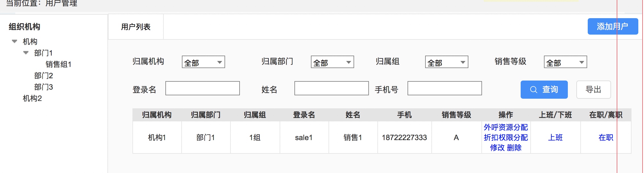Open the 归属组 dropdown

tap(447, 62)
